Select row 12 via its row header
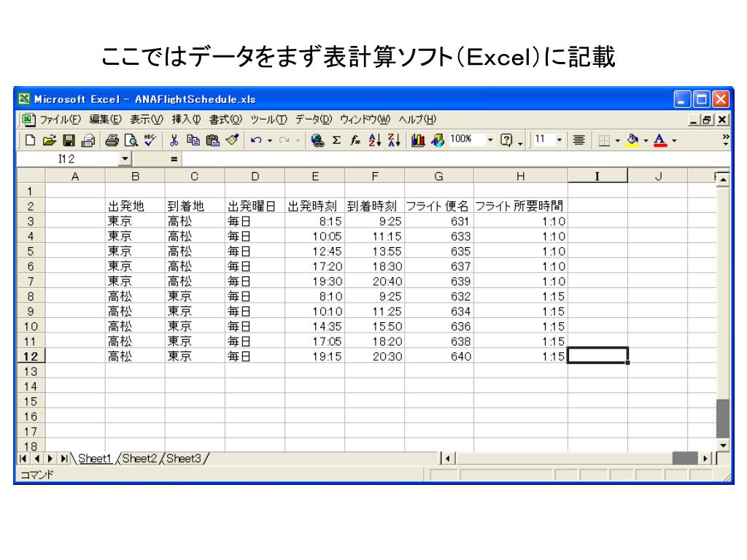 pos(31,356)
